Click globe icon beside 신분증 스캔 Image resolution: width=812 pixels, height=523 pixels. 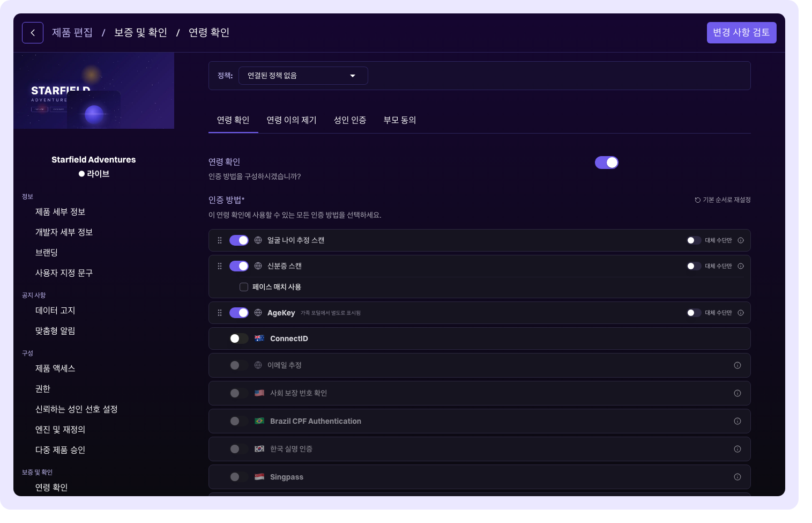click(x=258, y=266)
